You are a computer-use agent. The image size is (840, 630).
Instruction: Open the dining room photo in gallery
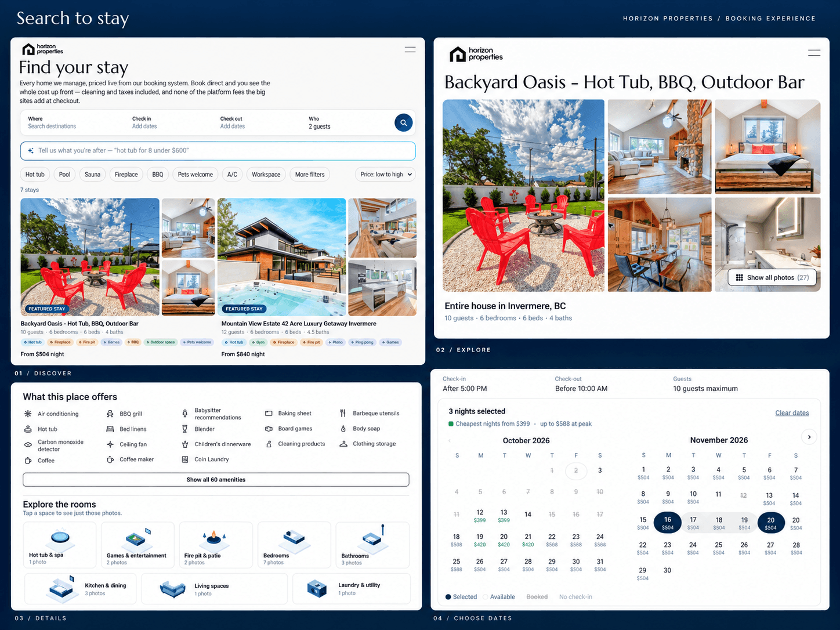[x=660, y=244]
